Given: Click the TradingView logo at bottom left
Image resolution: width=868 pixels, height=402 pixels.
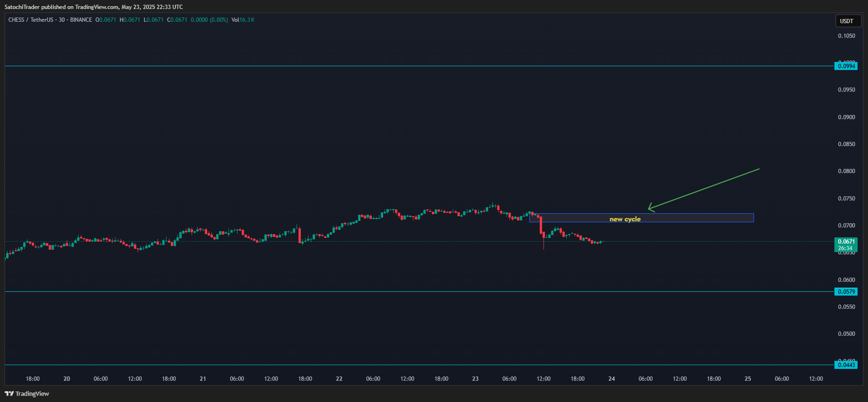Looking at the screenshot, I should [x=27, y=393].
